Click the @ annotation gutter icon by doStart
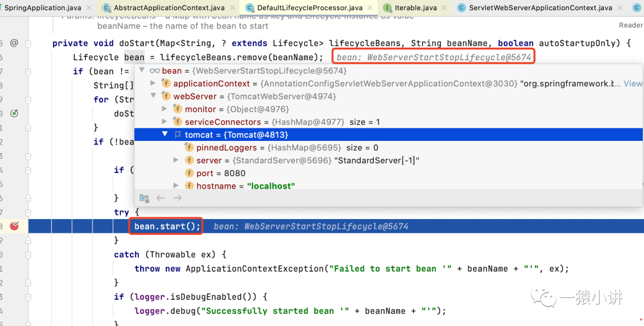Viewport: 644px width, 326px height. tap(14, 43)
